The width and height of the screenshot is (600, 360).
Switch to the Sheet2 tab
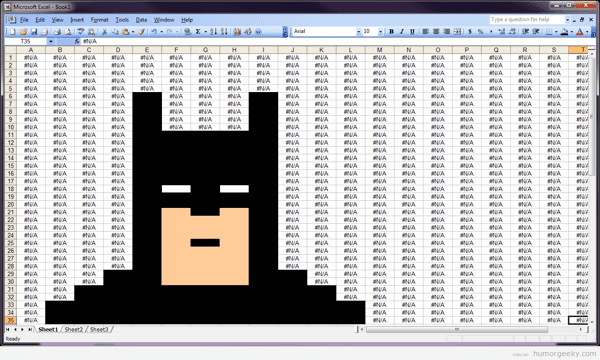[73, 329]
